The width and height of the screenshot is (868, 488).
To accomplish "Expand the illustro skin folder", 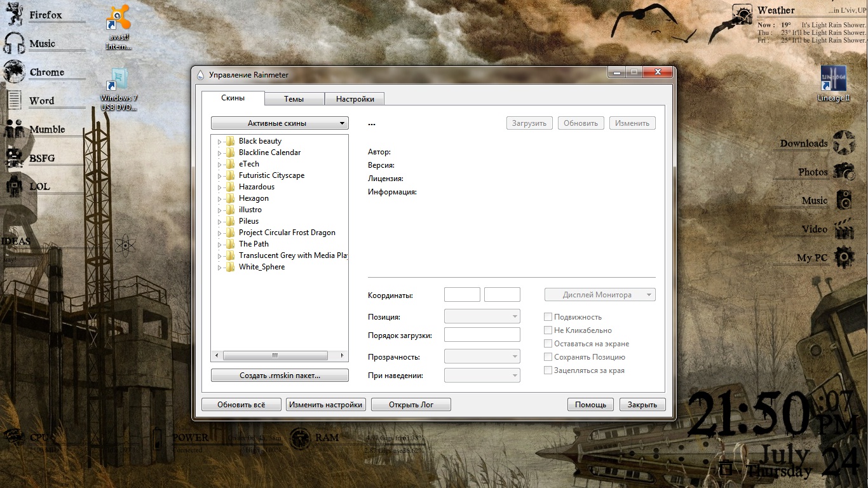I will 220,210.
